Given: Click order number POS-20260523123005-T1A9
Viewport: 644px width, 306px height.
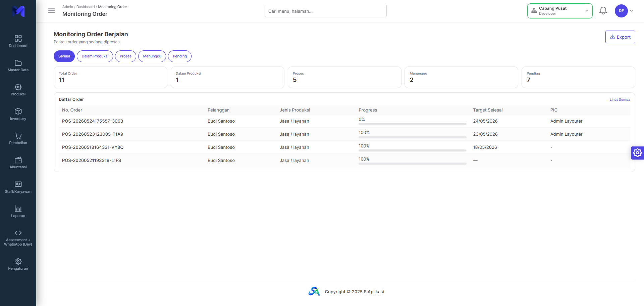Looking at the screenshot, I should point(93,134).
